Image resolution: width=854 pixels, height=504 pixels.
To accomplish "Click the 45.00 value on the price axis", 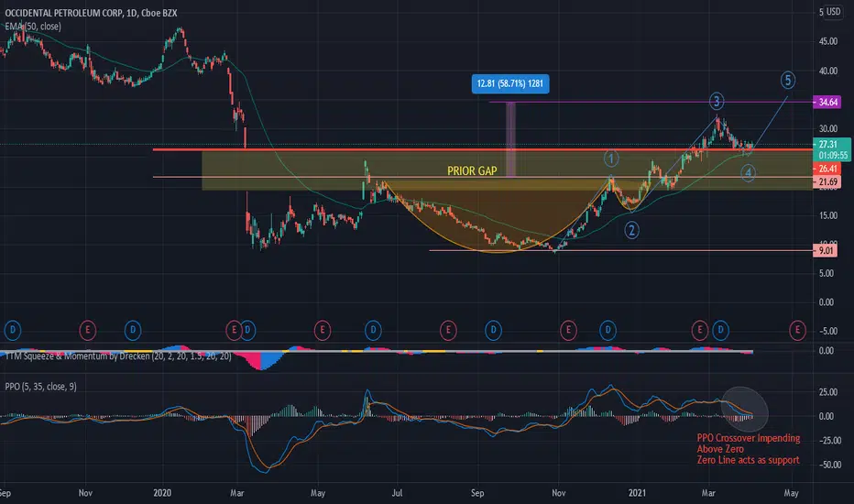I will tap(828, 41).
